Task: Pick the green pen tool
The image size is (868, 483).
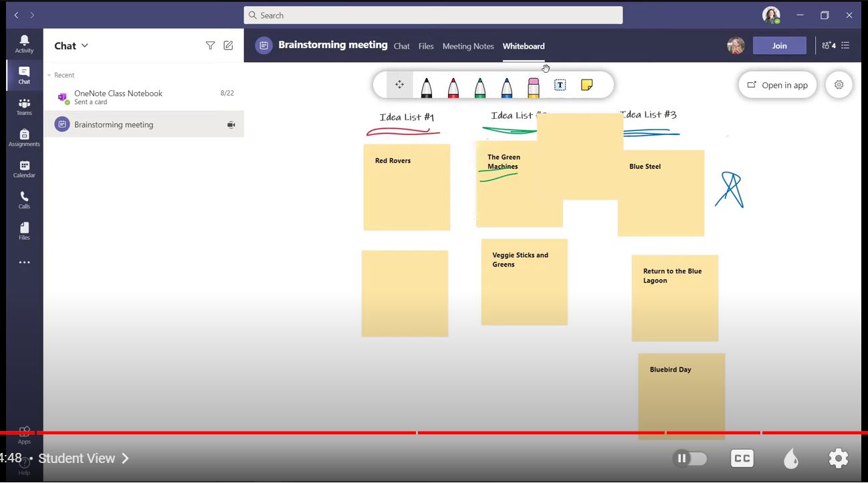Action: coord(479,85)
